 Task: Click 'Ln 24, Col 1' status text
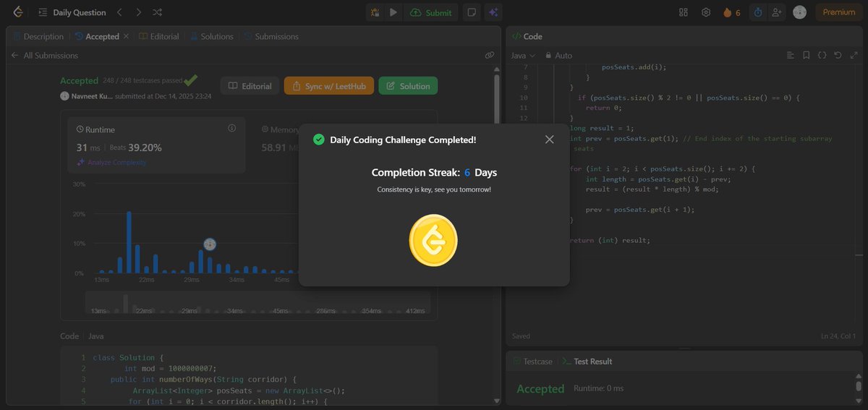(x=838, y=336)
